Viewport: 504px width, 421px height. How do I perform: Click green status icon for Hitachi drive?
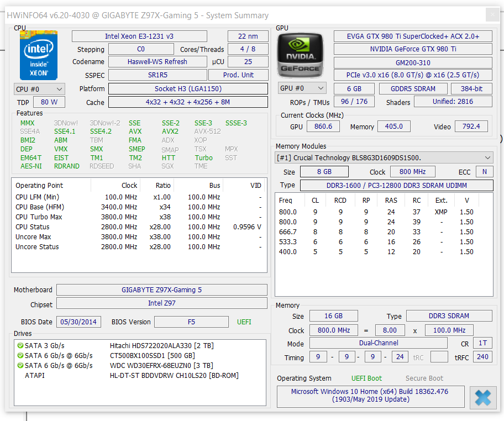pos(20,345)
